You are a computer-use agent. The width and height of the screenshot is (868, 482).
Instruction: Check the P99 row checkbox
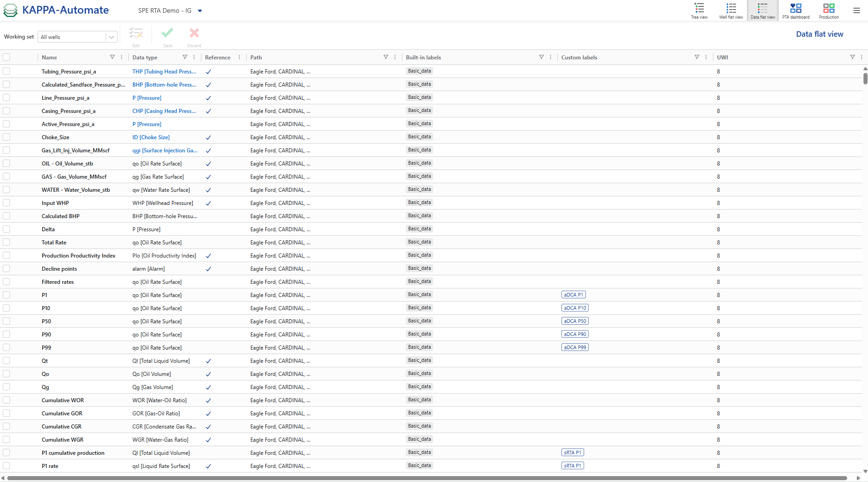tap(6, 347)
